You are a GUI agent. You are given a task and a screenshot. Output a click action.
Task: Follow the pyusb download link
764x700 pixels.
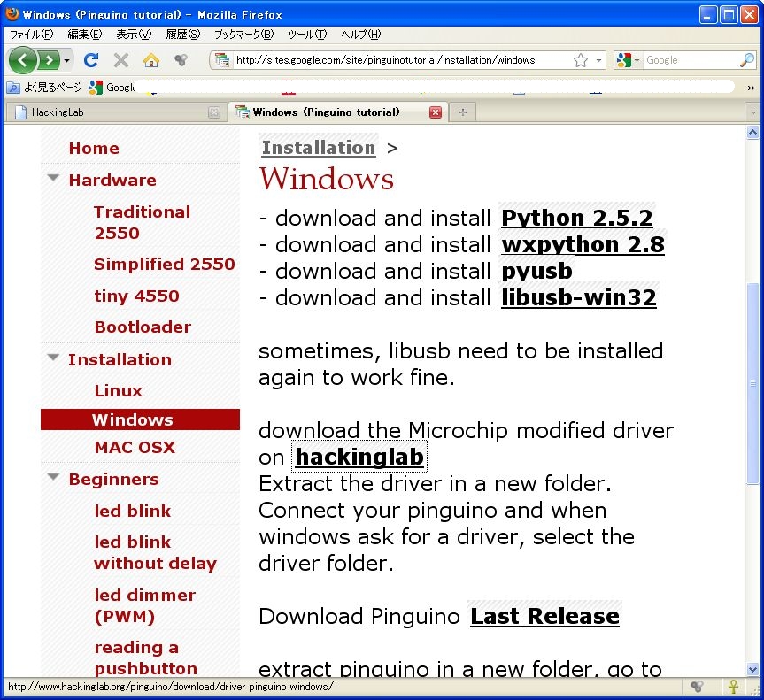(x=537, y=272)
